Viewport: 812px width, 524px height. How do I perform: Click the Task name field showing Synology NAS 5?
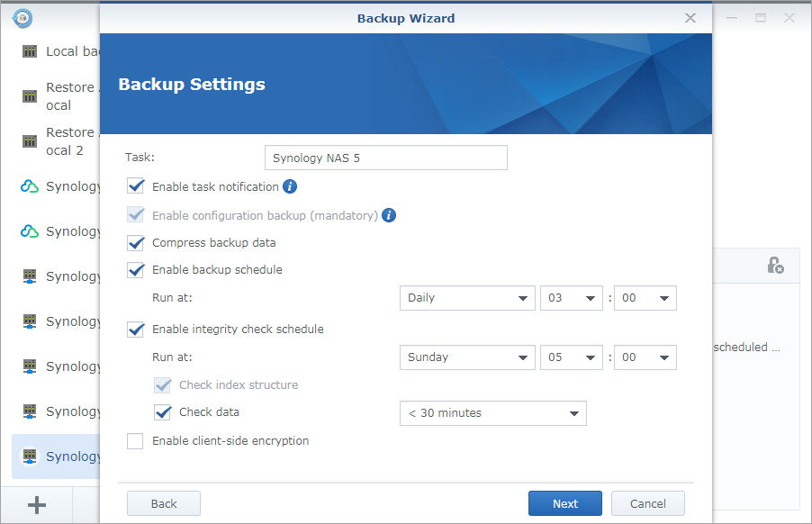(385, 157)
